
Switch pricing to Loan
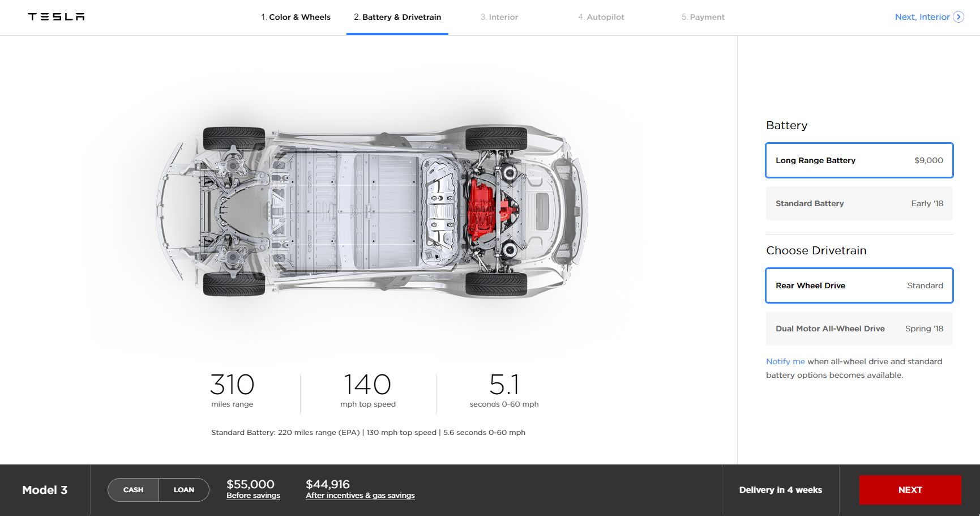pos(184,490)
